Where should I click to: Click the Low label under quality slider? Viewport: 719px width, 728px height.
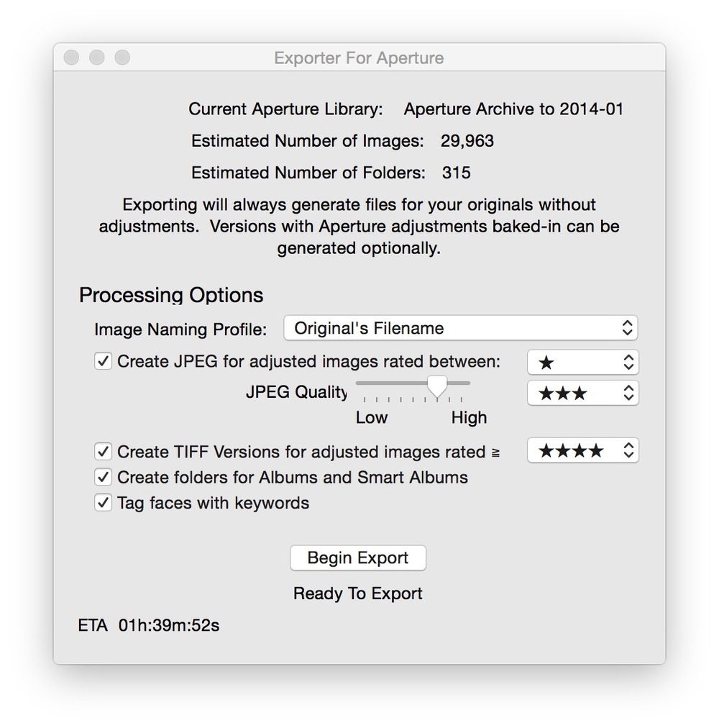pos(371,417)
